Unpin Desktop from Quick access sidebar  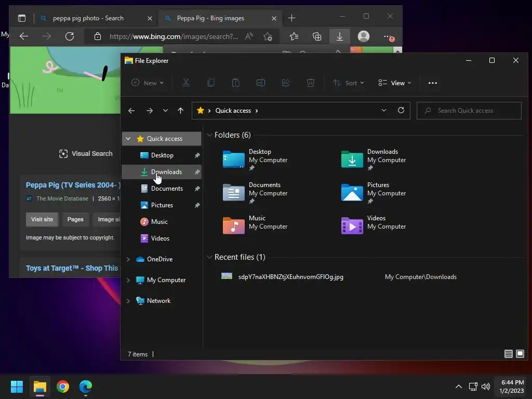[x=197, y=155]
